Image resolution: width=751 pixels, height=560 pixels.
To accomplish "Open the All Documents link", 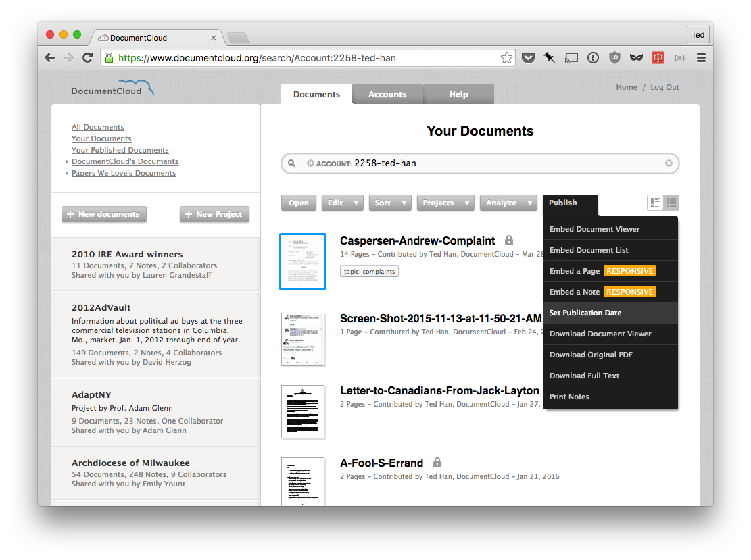I will coord(98,127).
